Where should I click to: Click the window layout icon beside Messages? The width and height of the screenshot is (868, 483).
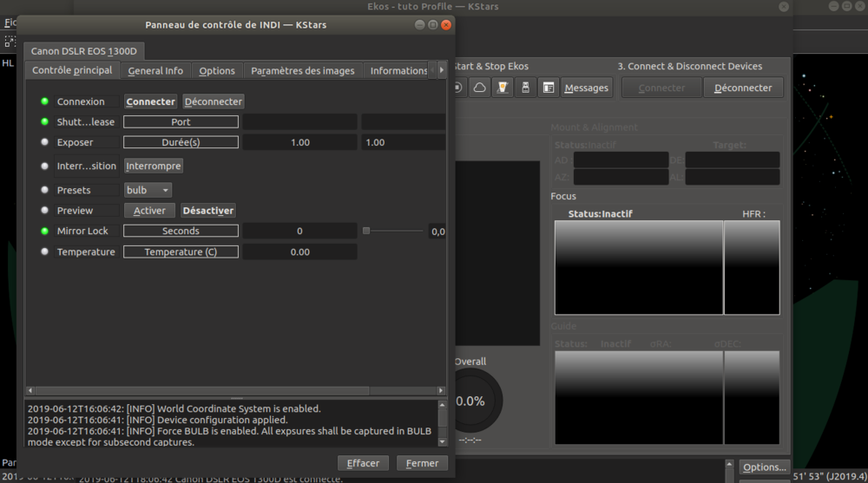click(x=548, y=88)
